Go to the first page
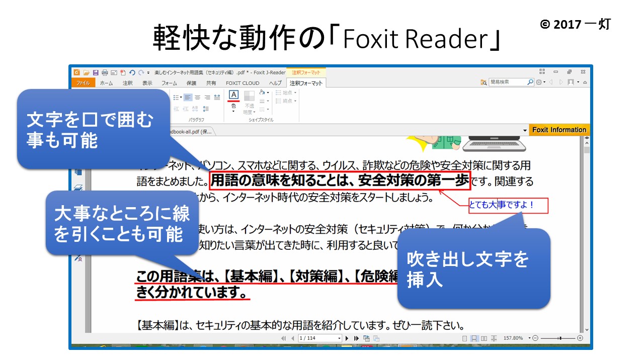Viewport: 644px width, 362px height. tap(284, 338)
